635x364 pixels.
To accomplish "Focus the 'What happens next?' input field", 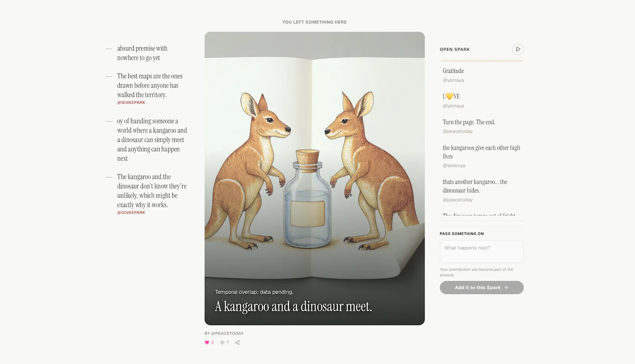I will click(x=481, y=251).
